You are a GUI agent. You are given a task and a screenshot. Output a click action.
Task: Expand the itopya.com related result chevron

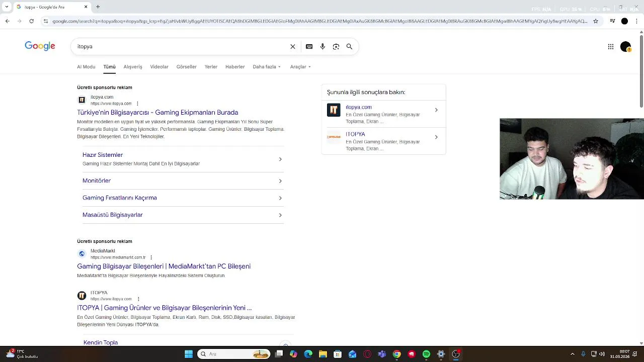point(436,110)
